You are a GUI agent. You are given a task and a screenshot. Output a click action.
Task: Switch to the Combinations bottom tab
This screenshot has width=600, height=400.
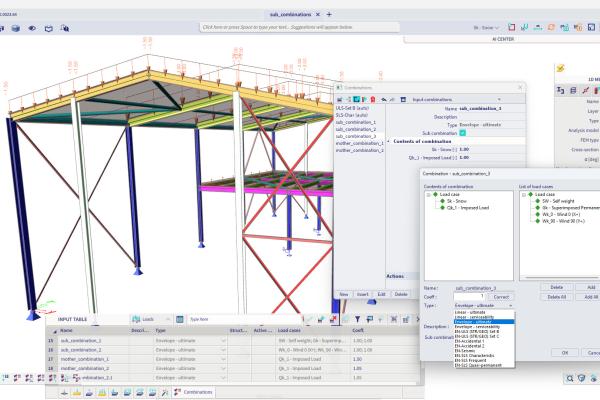point(194,392)
